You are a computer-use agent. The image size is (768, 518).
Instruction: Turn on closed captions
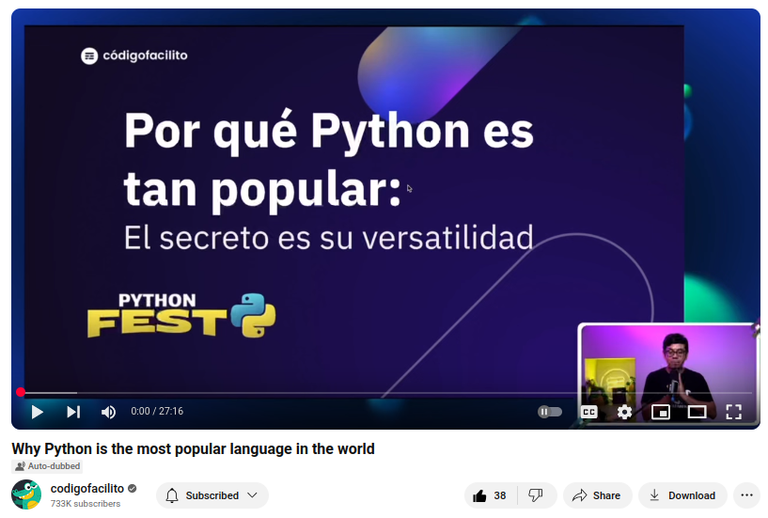click(x=589, y=412)
